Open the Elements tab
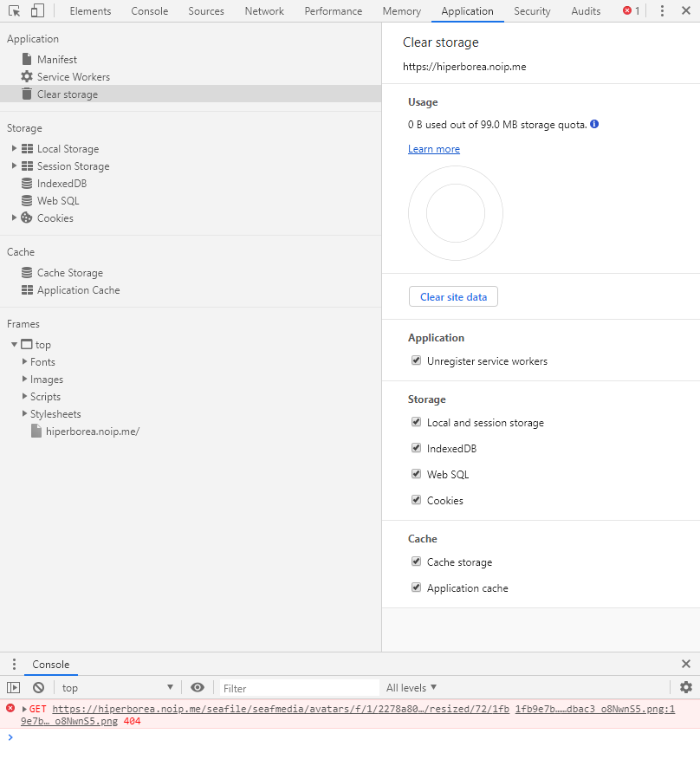This screenshot has height=766, width=700. click(90, 11)
